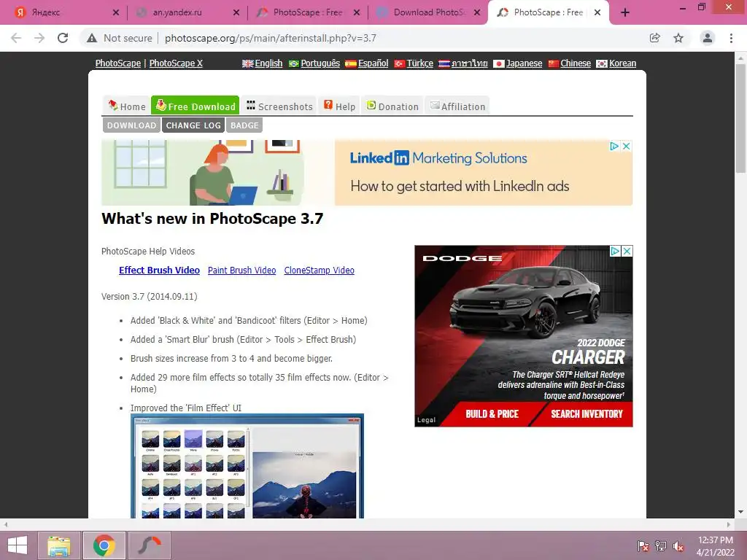
Task: Open the Home menu tab
Action: (x=126, y=106)
